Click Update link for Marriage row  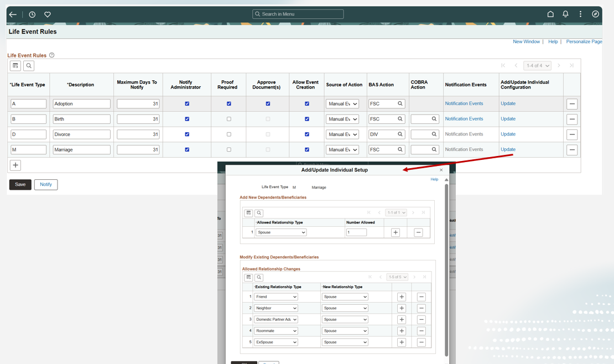pos(508,149)
